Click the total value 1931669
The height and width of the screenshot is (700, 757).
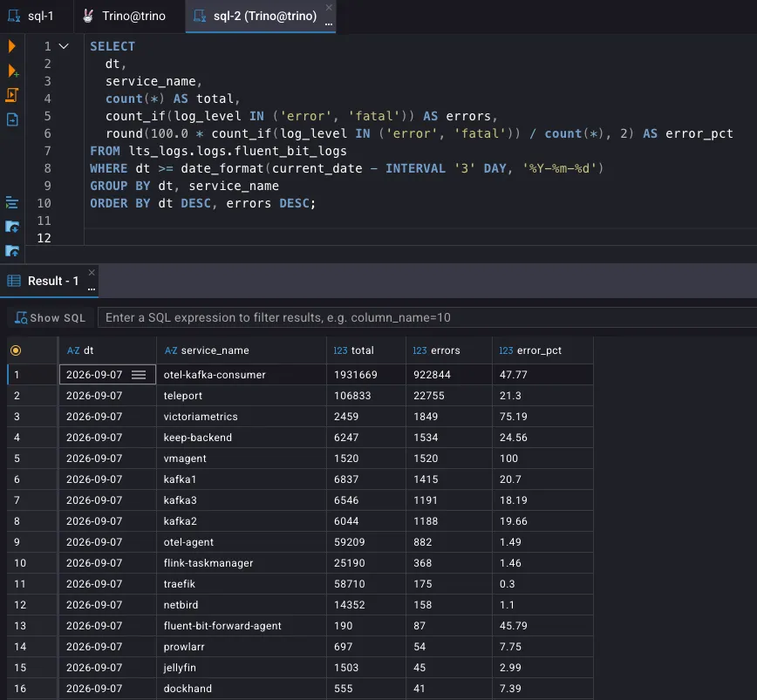tap(355, 375)
